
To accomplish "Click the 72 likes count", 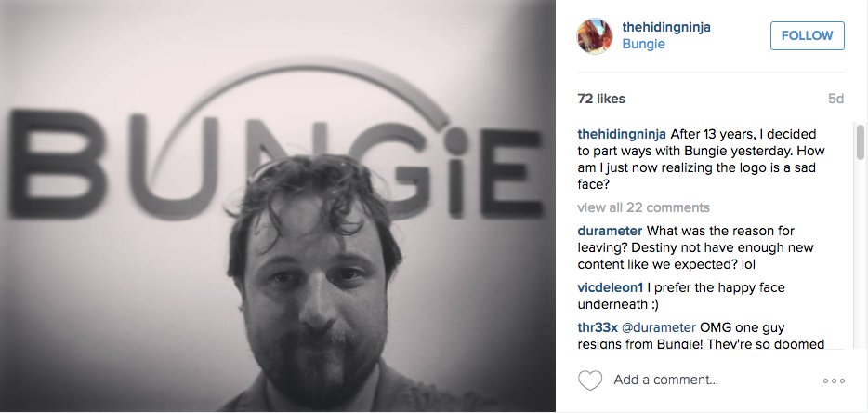I will 601,99.
